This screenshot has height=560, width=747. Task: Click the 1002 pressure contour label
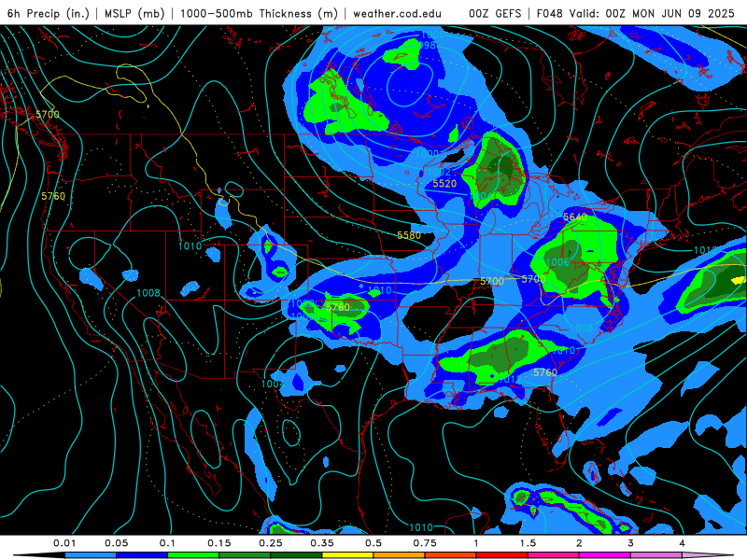tap(439, 172)
